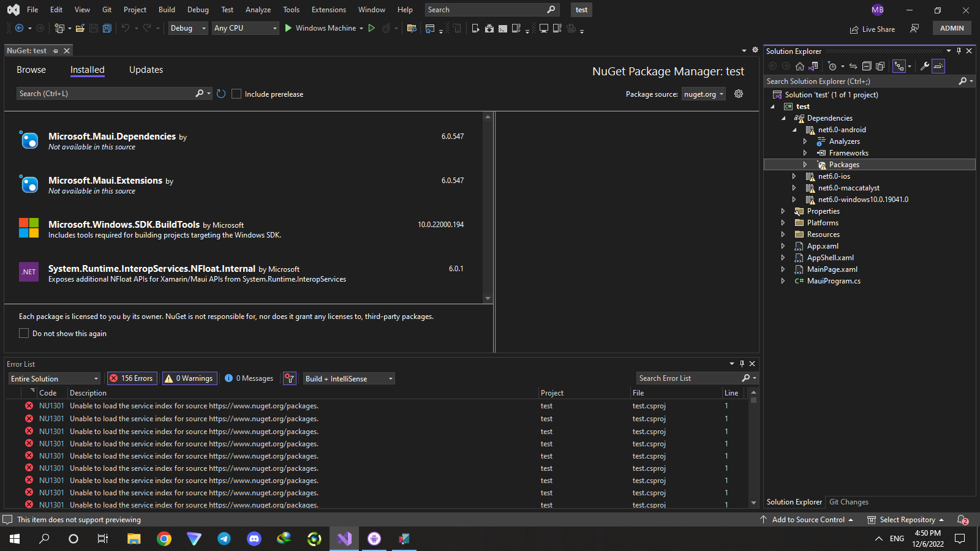Switch to Git Changes tab

coord(849,502)
